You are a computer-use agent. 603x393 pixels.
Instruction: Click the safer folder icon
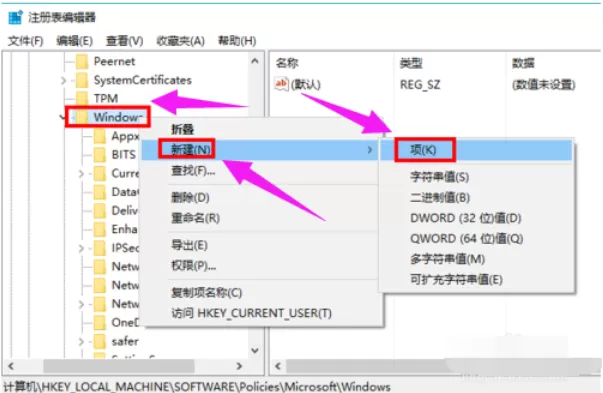point(100,341)
